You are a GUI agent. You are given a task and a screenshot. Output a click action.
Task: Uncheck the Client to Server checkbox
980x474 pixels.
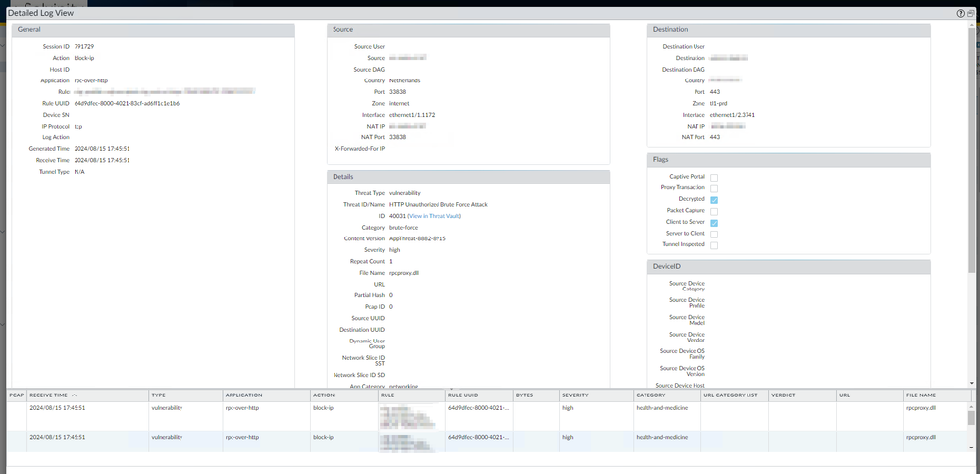[x=714, y=223]
